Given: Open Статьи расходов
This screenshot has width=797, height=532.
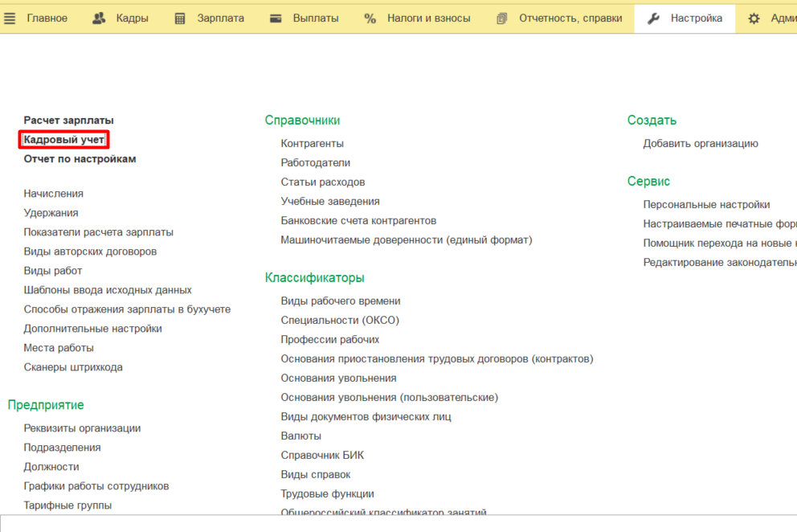Looking at the screenshot, I should pos(323,182).
